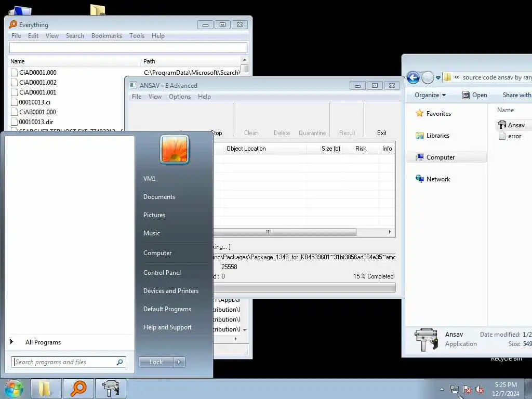Select the CiAD0001.000 file in Everything
This screenshot has height=399, width=532.
[37, 72]
